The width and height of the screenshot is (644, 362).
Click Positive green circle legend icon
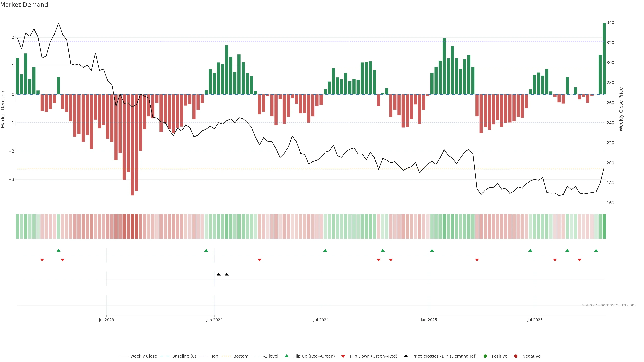[x=485, y=356]
